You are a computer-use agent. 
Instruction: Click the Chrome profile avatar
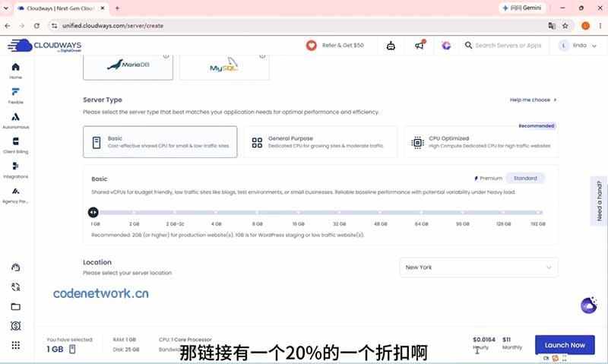click(x=585, y=26)
